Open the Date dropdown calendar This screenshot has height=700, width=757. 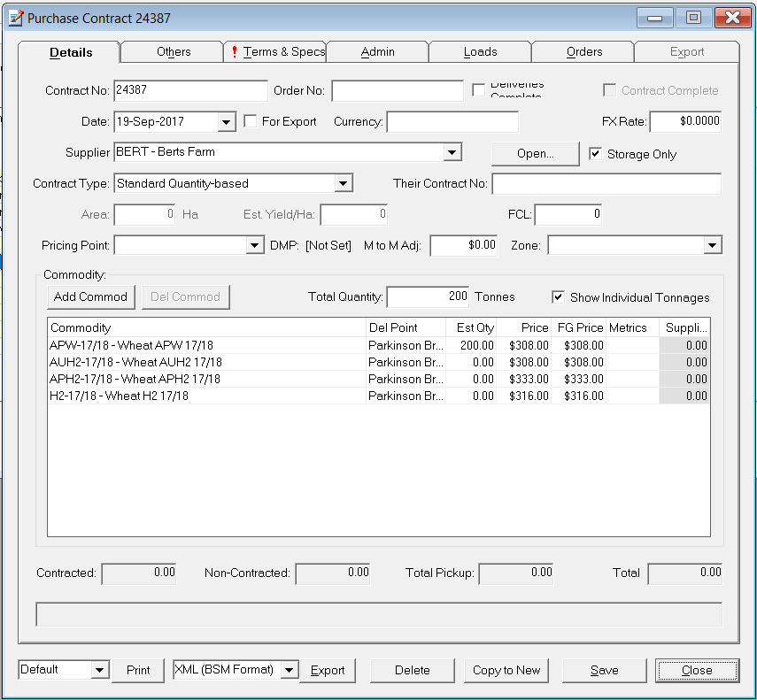click(x=226, y=122)
